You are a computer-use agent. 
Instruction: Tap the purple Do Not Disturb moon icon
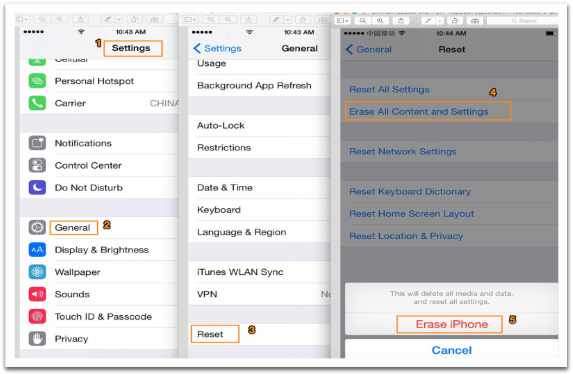[x=37, y=188]
